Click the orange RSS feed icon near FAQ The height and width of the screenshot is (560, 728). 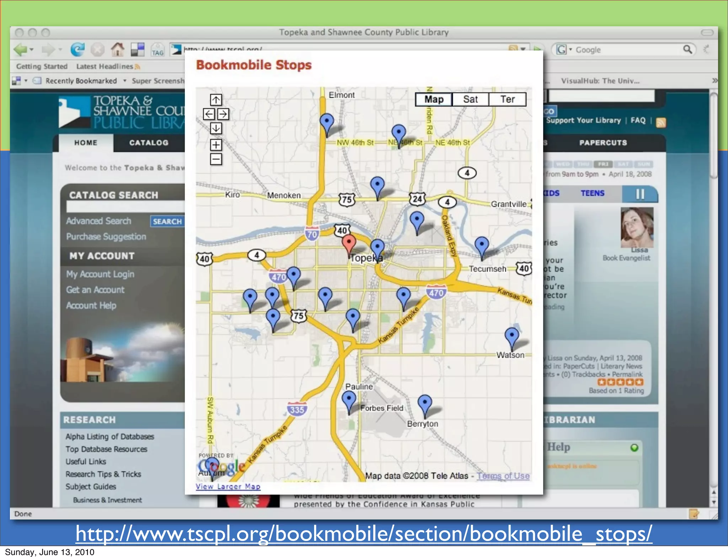661,123
